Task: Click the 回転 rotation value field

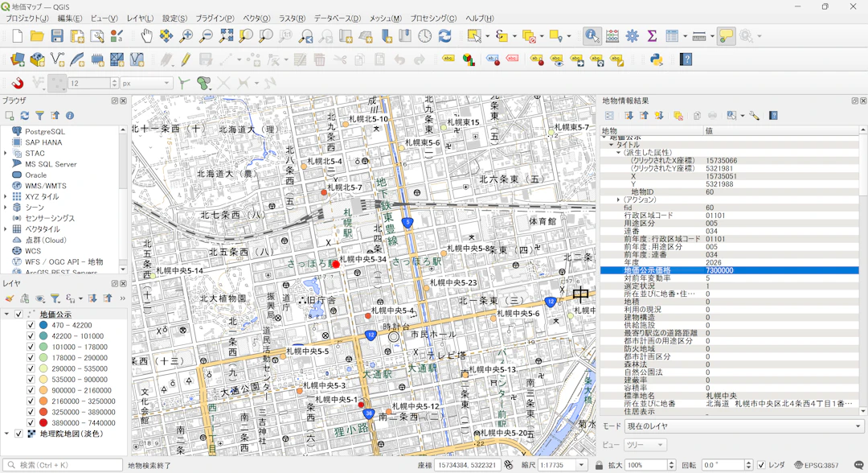Action: coord(723,465)
